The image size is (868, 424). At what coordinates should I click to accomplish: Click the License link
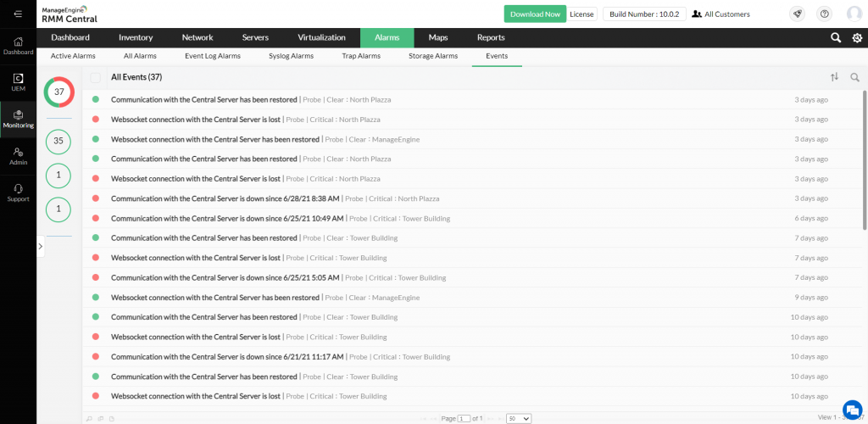(581, 14)
